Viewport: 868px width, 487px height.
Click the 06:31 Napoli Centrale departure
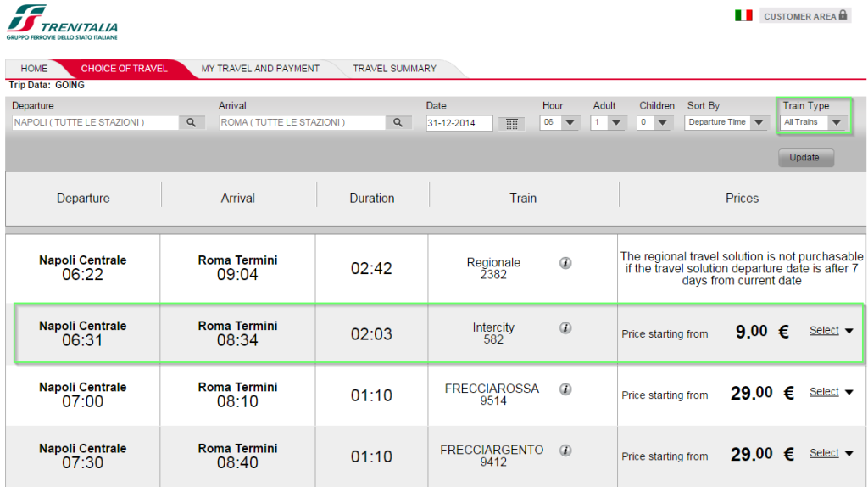[x=82, y=333]
